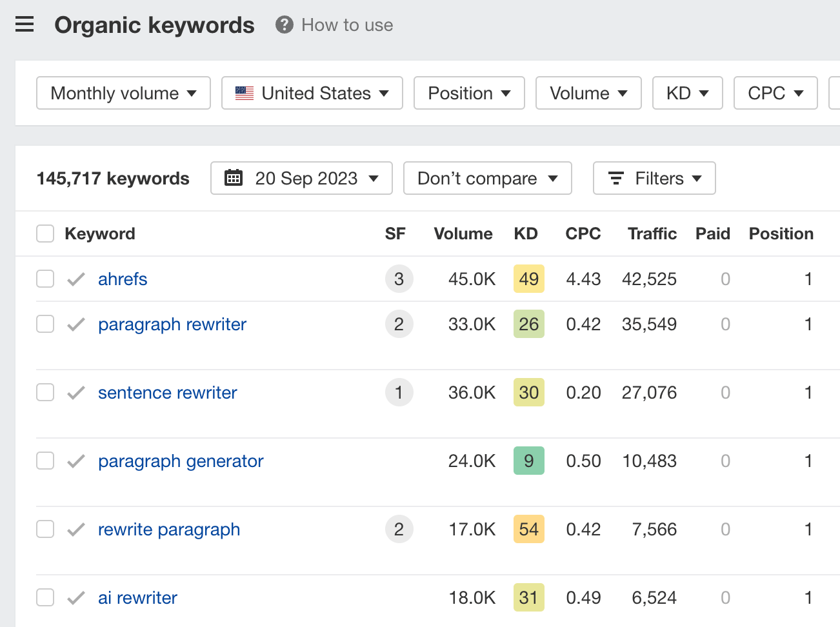Open the hamburger navigation menu

click(24, 25)
